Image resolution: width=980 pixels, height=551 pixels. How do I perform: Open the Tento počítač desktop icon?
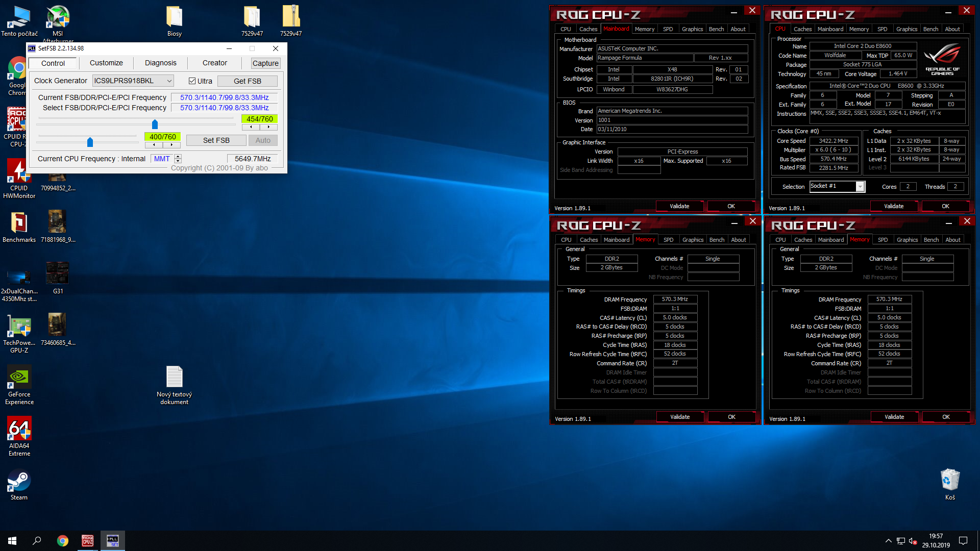tap(19, 21)
